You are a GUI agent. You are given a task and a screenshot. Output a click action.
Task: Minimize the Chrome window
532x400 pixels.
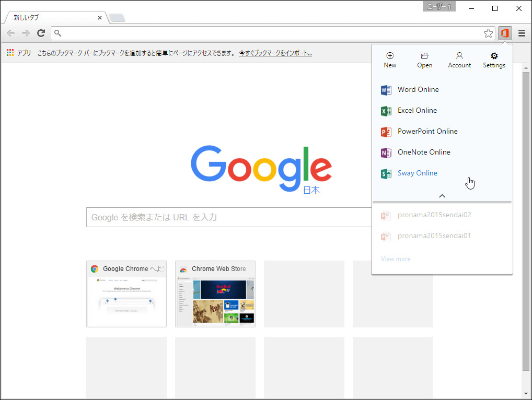(x=471, y=8)
